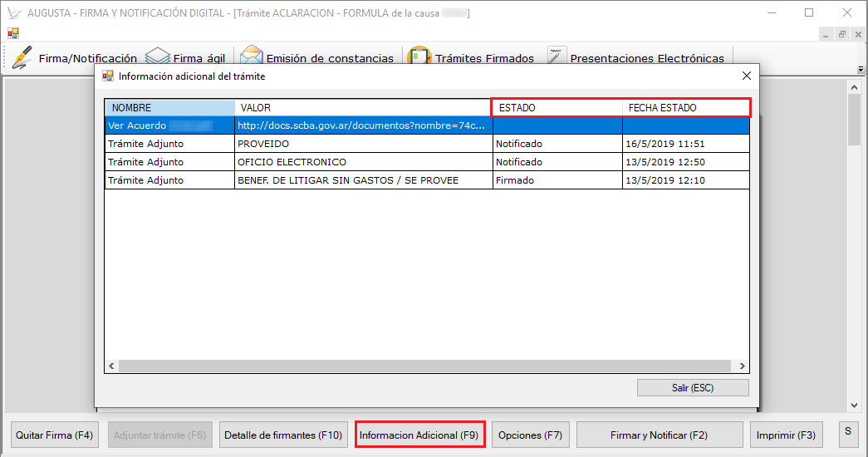This screenshot has width=868, height=457.
Task: Close the Información adicional del trámite dialog
Action: click(746, 76)
